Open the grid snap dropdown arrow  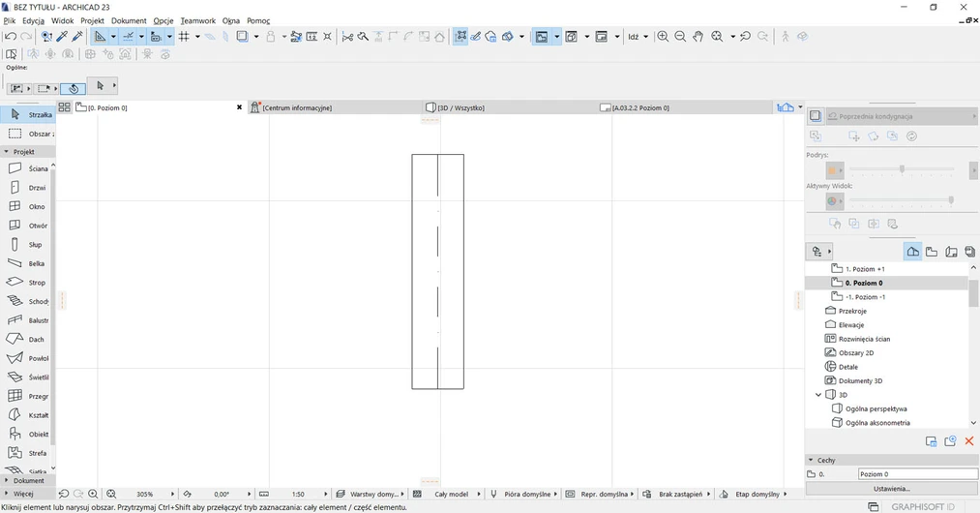coord(197,36)
